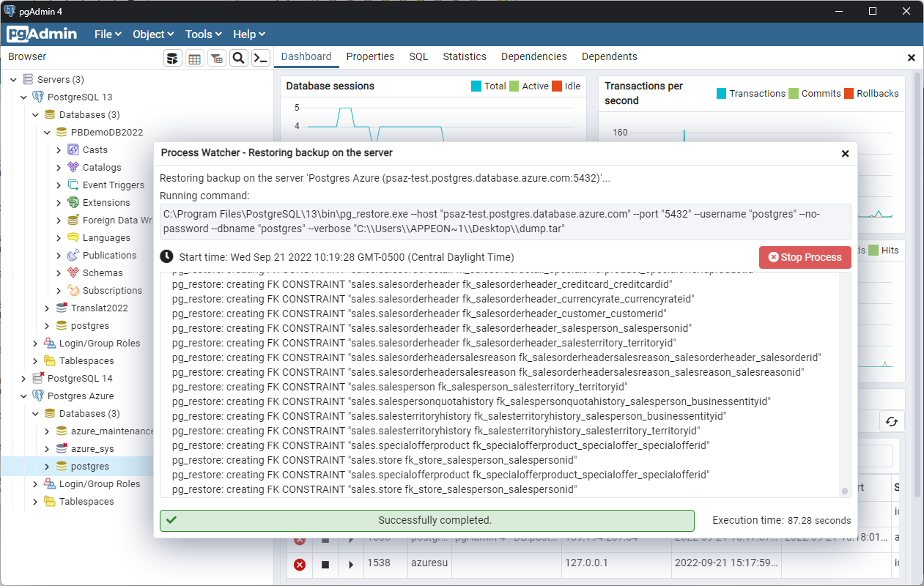Toggle the Active sessions legend
Image resolution: width=924 pixels, height=586 pixels.
(532, 86)
